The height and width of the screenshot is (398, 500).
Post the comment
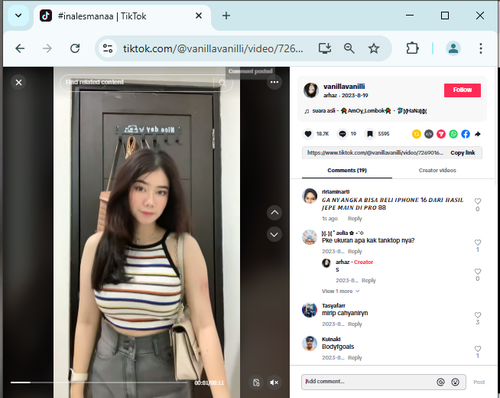[479, 382]
